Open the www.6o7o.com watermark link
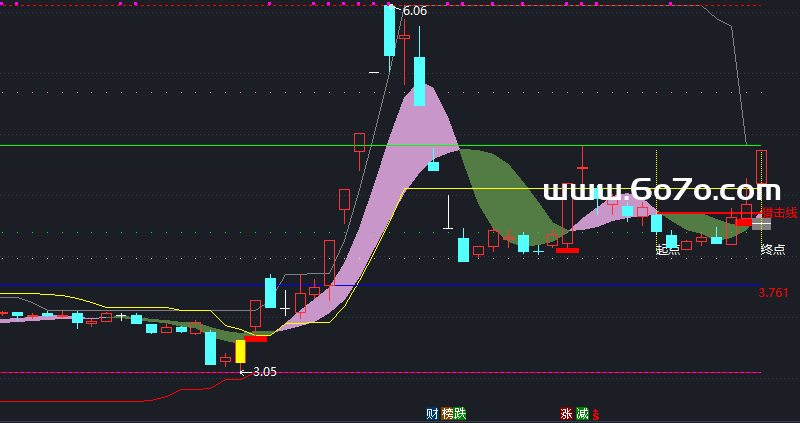The width and height of the screenshot is (800, 423). [x=661, y=190]
